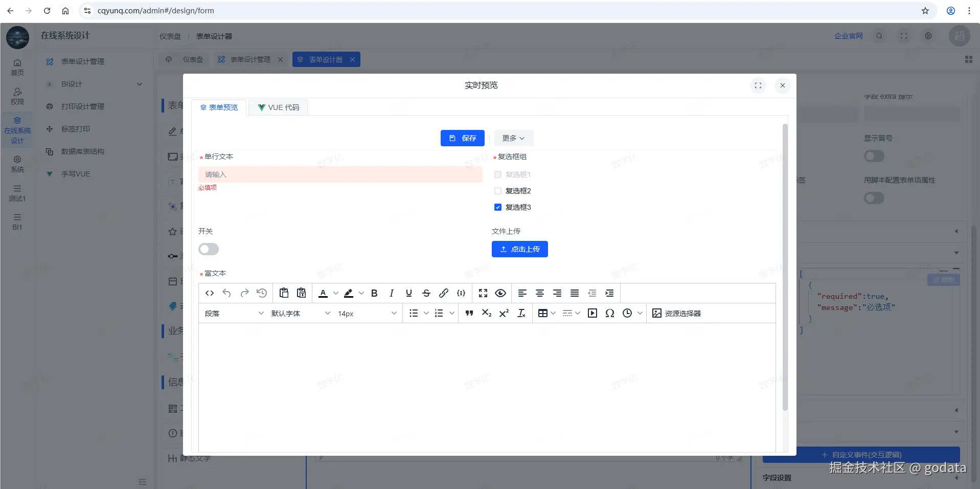Toggle the 用脚本配置表单项属性 switch
This screenshot has height=489, width=980.
click(x=874, y=198)
